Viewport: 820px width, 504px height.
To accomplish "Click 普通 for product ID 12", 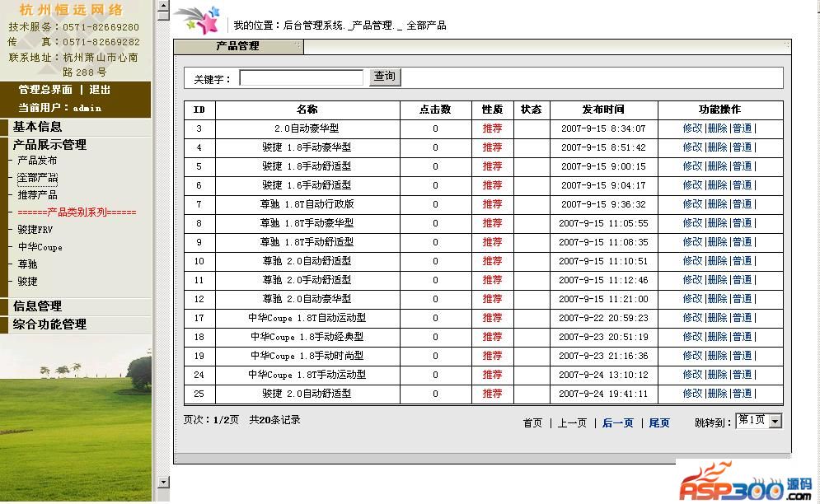I will pyautogui.click(x=742, y=299).
